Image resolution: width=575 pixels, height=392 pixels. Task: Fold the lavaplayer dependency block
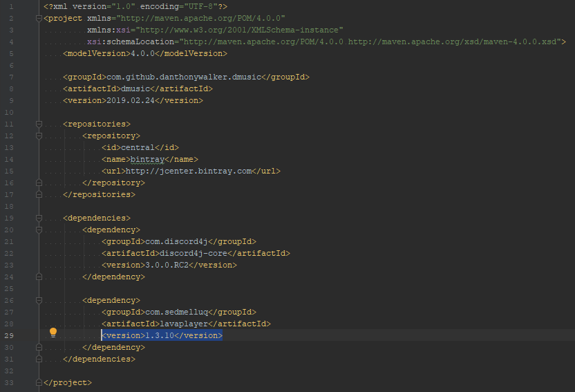pos(39,300)
